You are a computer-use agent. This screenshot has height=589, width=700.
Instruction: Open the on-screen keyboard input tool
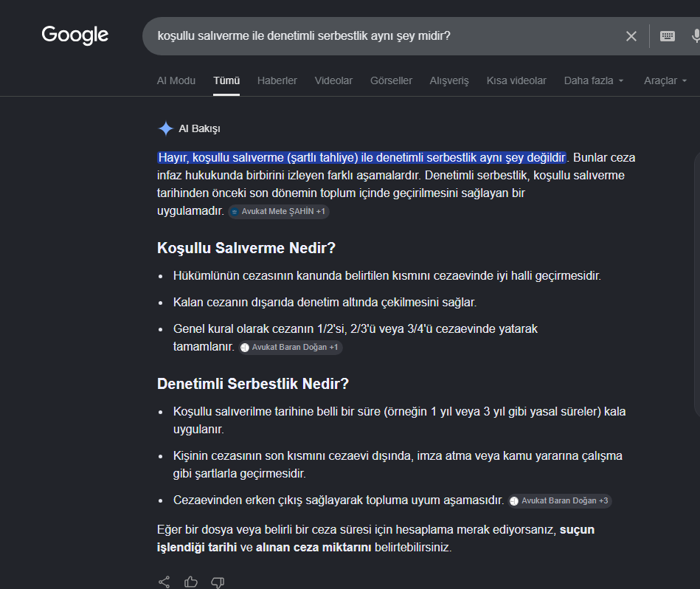pyautogui.click(x=667, y=36)
